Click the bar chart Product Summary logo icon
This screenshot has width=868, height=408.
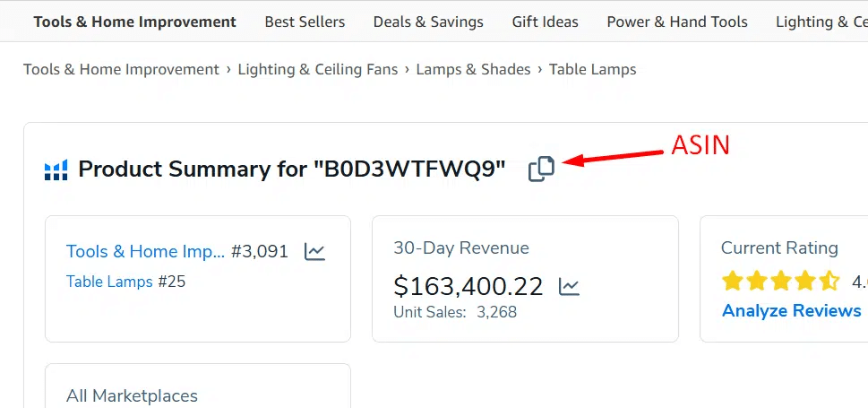coord(56,169)
